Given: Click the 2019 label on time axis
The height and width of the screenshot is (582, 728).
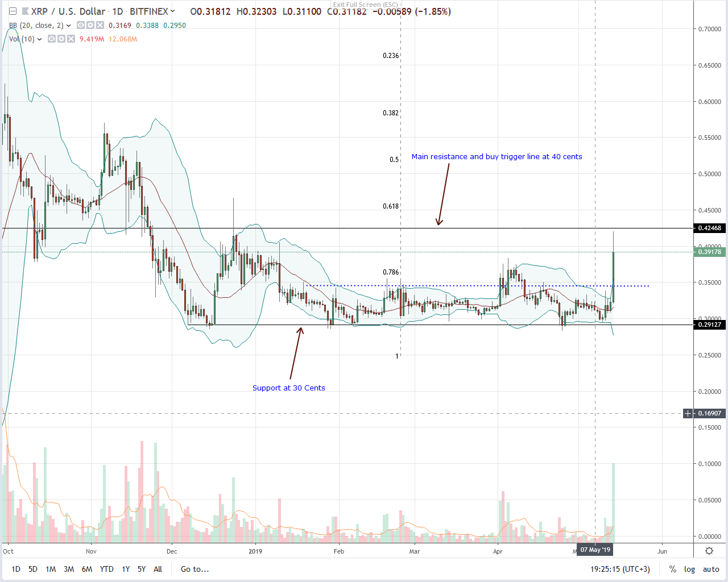Looking at the screenshot, I should click(x=255, y=551).
